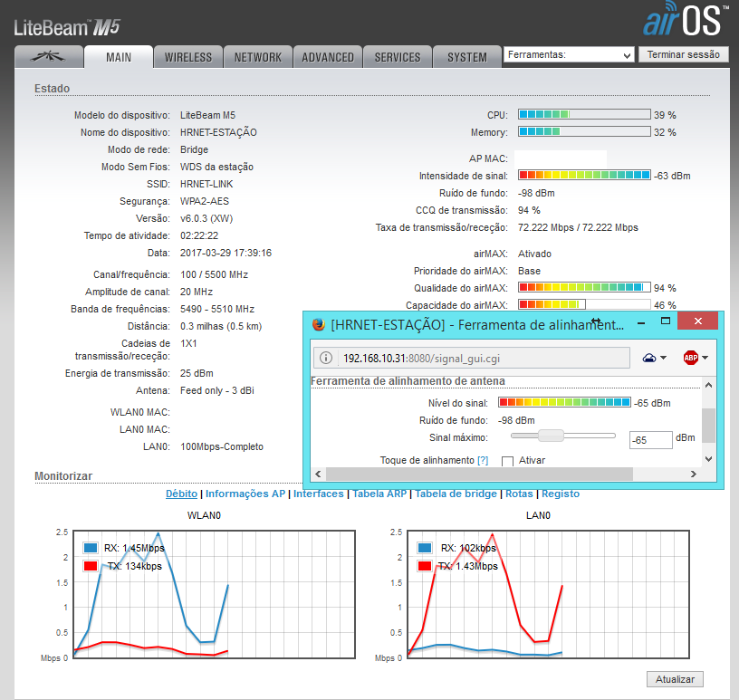Open the cloud extension icon menu
Screen dimensions: 739x700
click(649, 358)
